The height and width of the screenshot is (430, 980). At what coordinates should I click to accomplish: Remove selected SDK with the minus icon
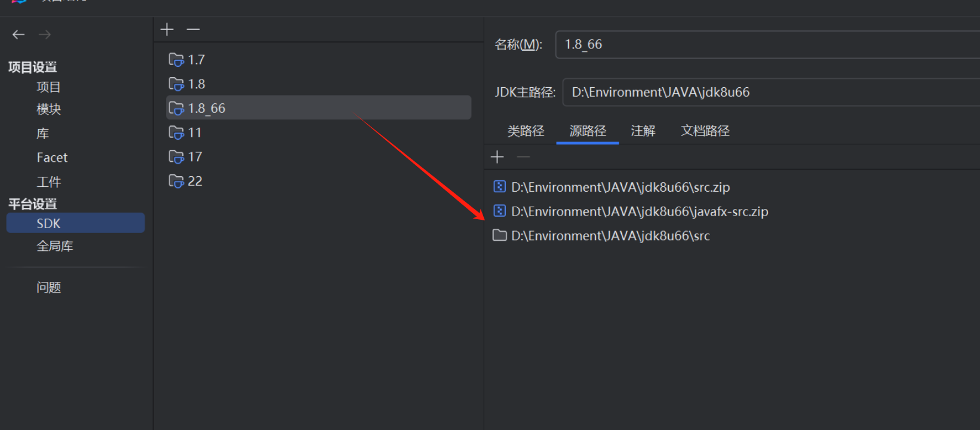[x=193, y=29]
